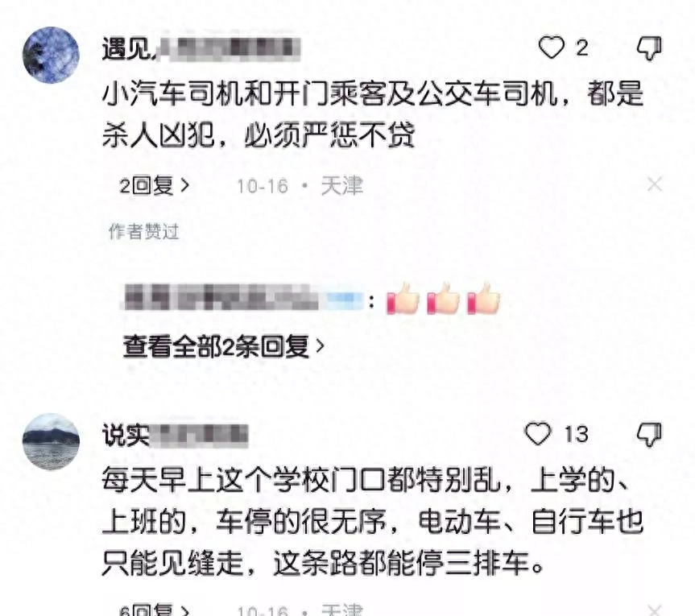695x616 pixels.
Task: Open the seascape avatar profile
Action: 51,441
